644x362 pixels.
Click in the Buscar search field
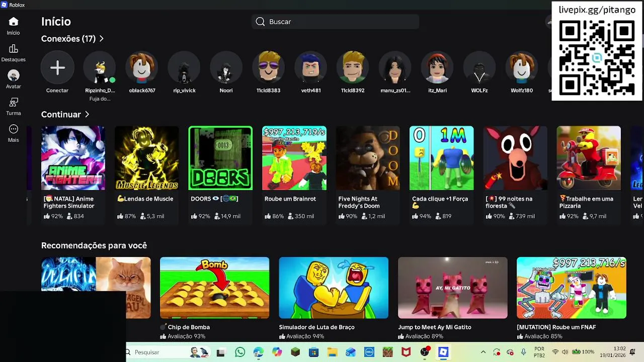[336, 22]
